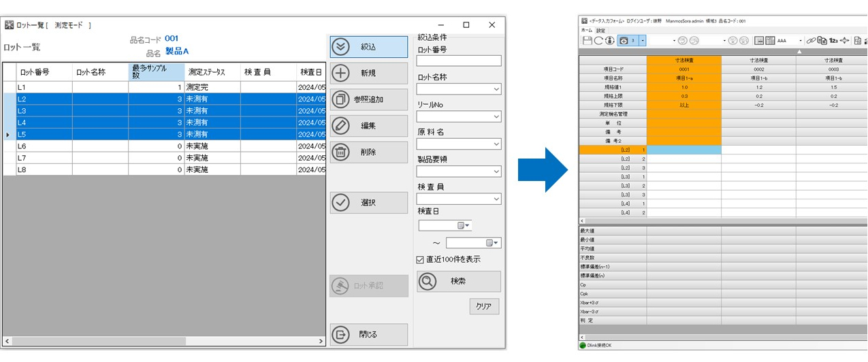Viewport: 868px width, 362px height.
Task: Click the save floppy disk icon
Action: (x=587, y=41)
